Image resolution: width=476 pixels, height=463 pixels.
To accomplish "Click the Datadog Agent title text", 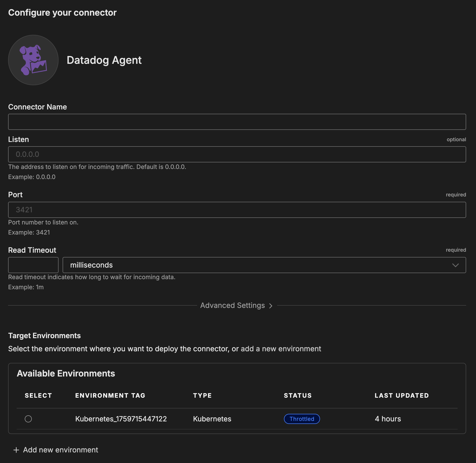I will (x=104, y=60).
